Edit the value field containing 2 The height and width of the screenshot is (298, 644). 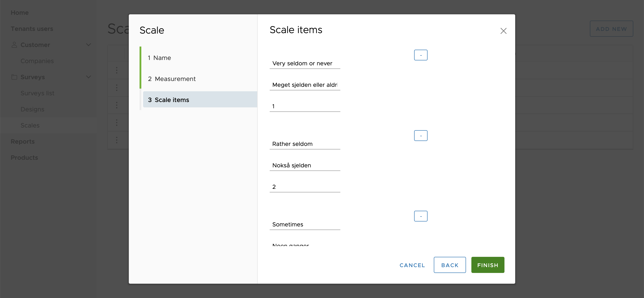point(305,187)
